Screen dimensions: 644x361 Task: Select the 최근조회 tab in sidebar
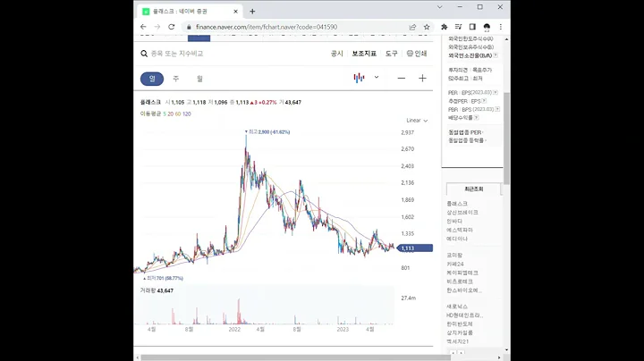[x=473, y=189]
